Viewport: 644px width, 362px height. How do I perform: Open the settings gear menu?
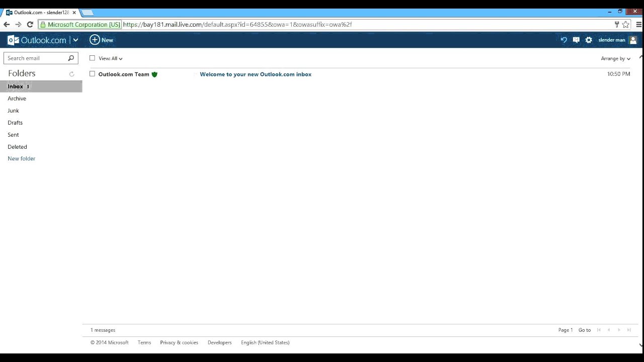589,40
